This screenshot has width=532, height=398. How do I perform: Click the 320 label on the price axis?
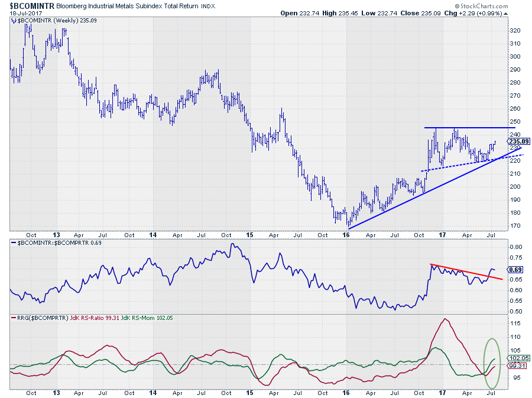pyautogui.click(x=515, y=31)
